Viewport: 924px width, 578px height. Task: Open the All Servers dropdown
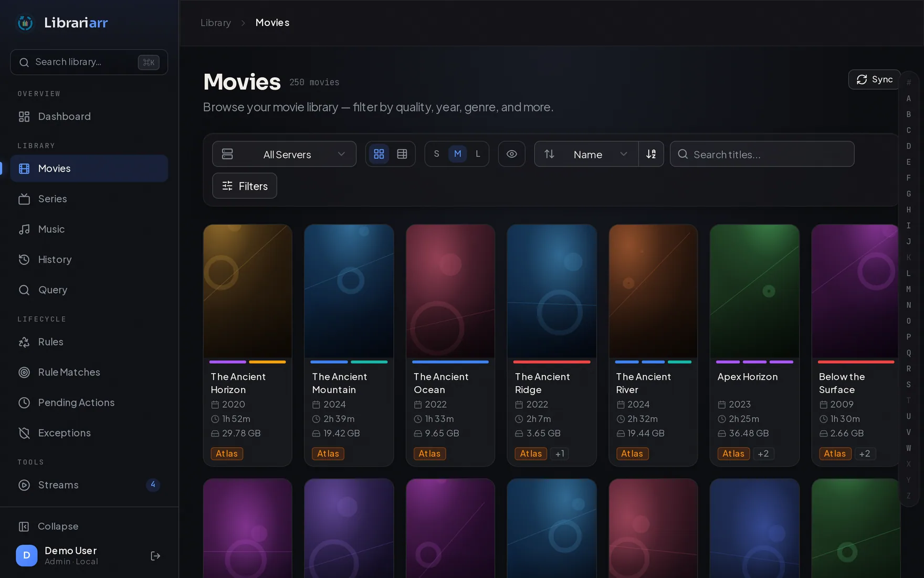click(x=284, y=154)
